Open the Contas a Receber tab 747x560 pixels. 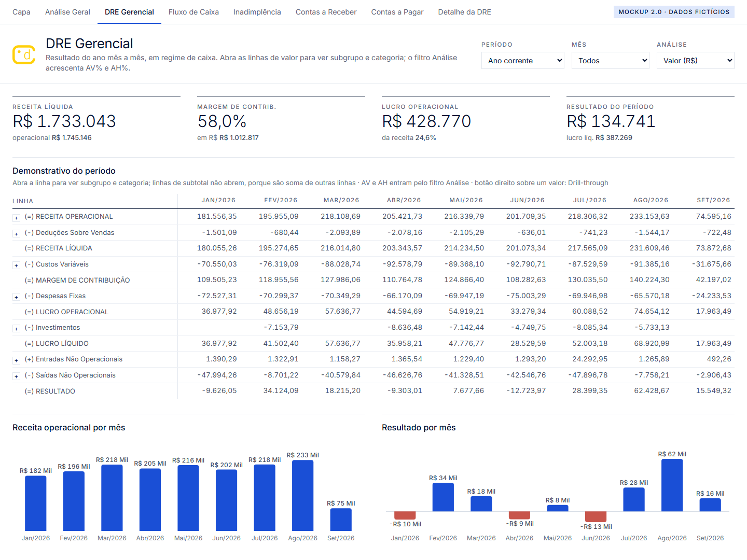point(326,12)
